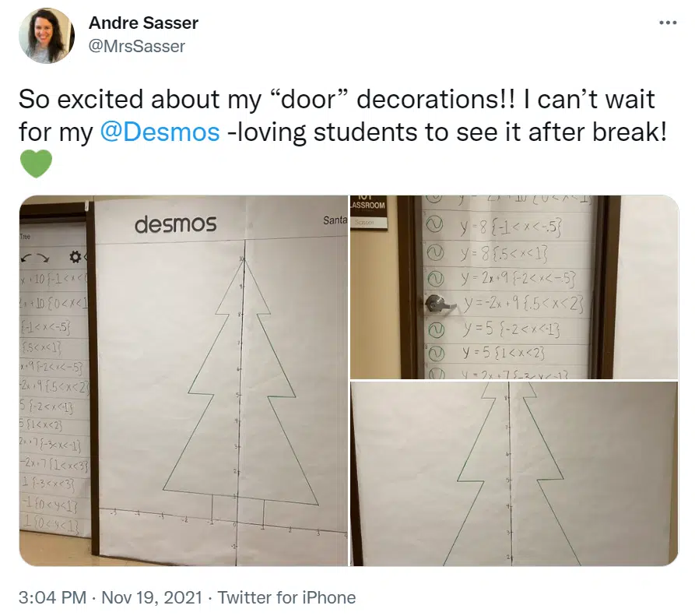
Task: Click the 3:04 PM · Nov 19, 2021 timestamp
Action: (x=111, y=597)
